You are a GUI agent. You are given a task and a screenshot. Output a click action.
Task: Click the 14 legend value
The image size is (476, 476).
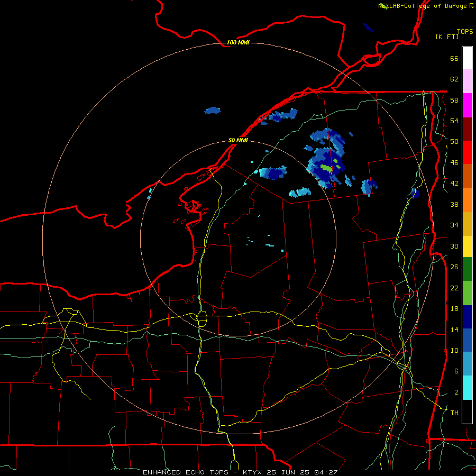coord(454,329)
